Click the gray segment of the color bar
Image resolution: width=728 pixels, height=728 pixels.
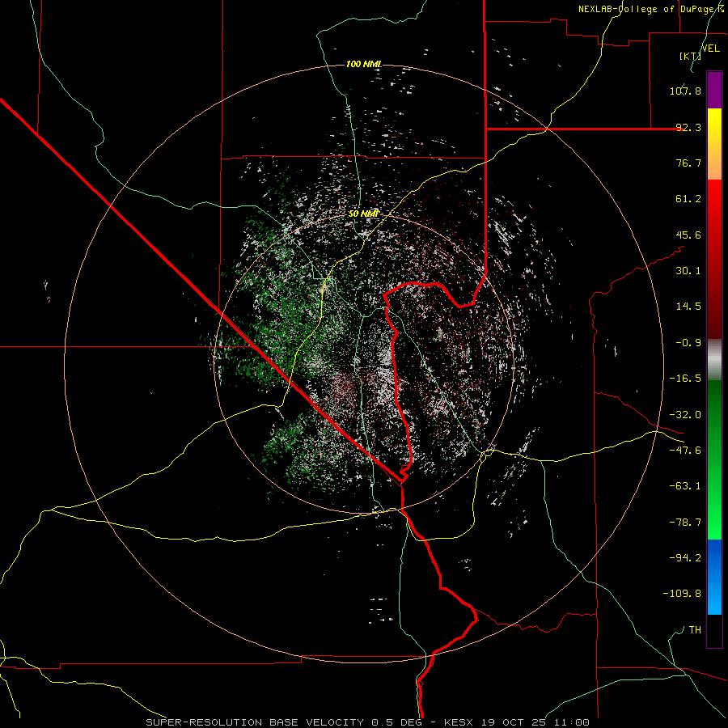pyautogui.click(x=714, y=360)
